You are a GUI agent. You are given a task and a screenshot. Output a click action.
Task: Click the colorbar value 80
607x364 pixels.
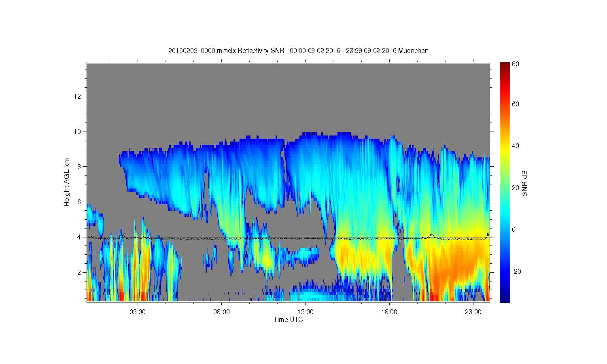(516, 64)
